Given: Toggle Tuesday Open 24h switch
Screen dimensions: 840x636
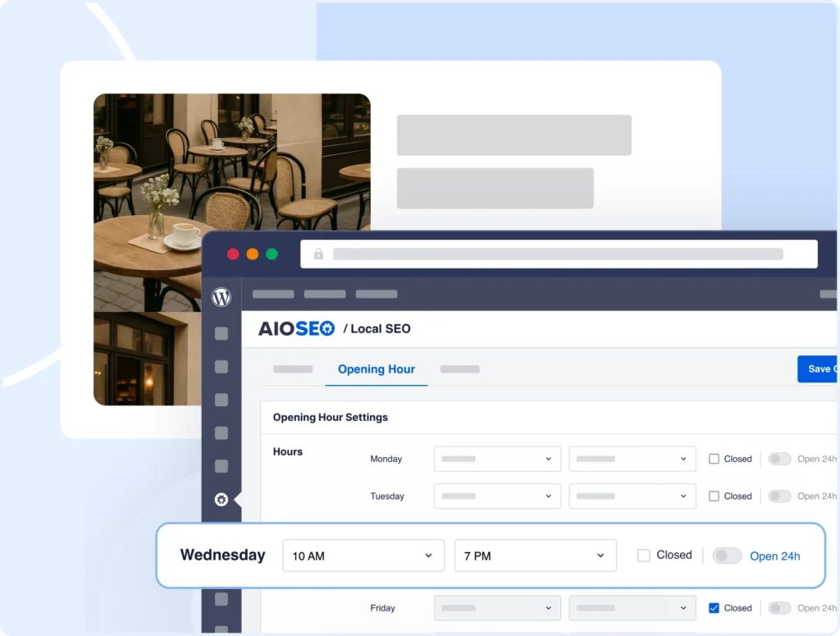Looking at the screenshot, I should pyautogui.click(x=779, y=496).
